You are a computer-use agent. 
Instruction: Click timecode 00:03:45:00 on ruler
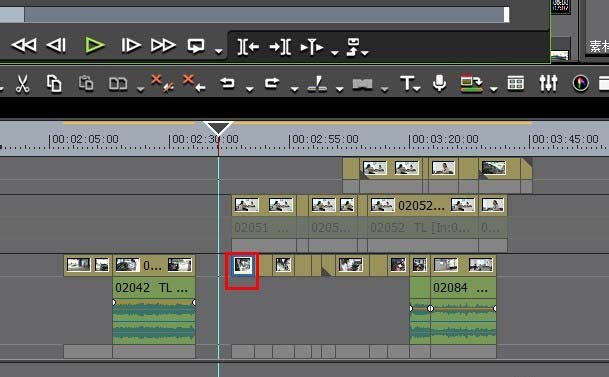click(565, 139)
